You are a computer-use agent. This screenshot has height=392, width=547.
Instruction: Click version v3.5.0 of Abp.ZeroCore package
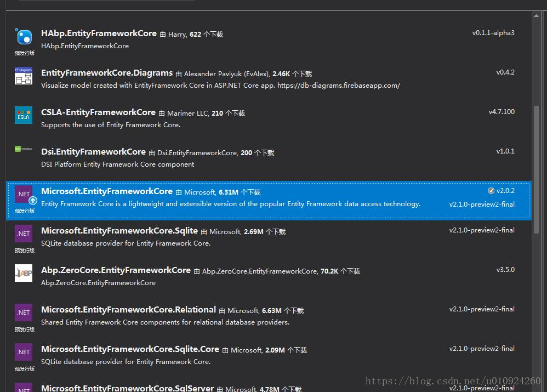pos(505,270)
